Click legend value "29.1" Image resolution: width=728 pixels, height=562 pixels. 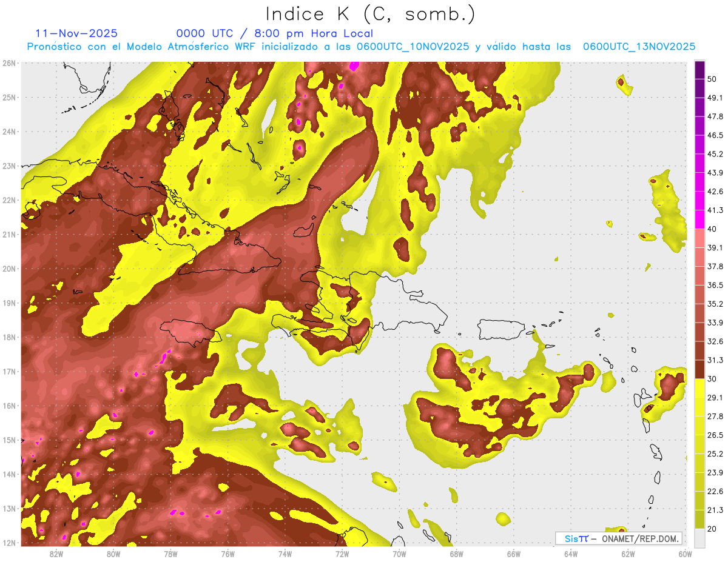pyautogui.click(x=715, y=398)
